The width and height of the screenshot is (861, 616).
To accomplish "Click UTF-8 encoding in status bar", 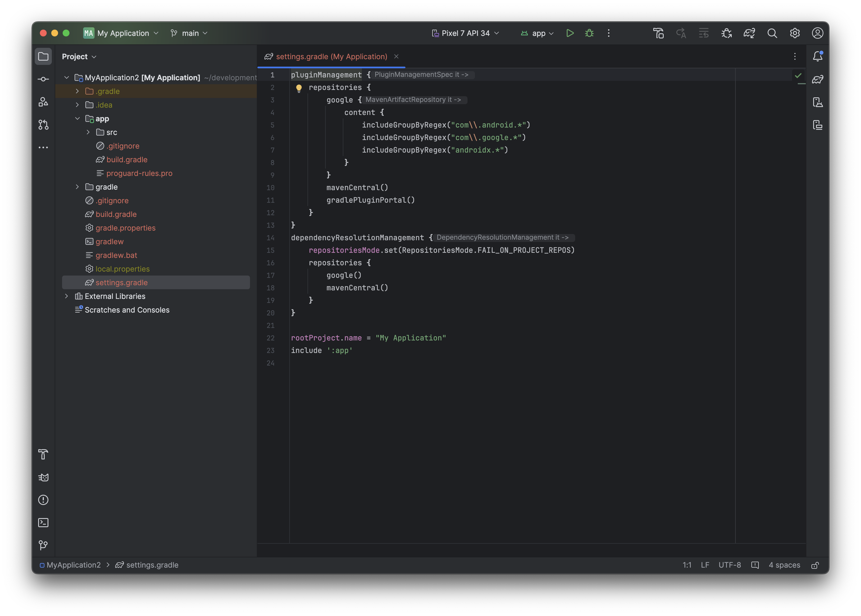I will (729, 565).
